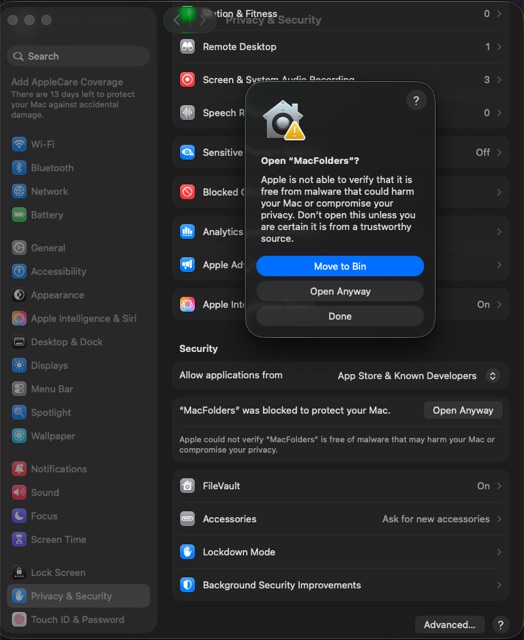Select General in the sidebar
This screenshot has height=640, width=524.
coord(78,248)
